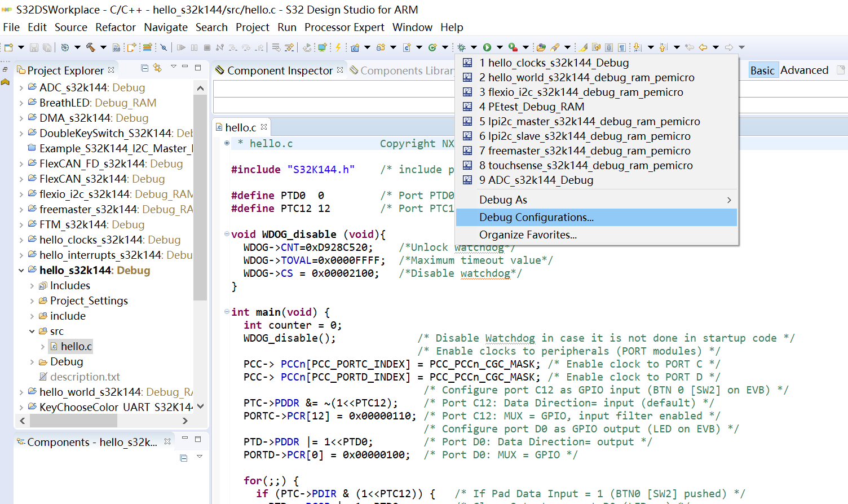Collapse all in Project Explorer
848x504 pixels.
(x=144, y=68)
